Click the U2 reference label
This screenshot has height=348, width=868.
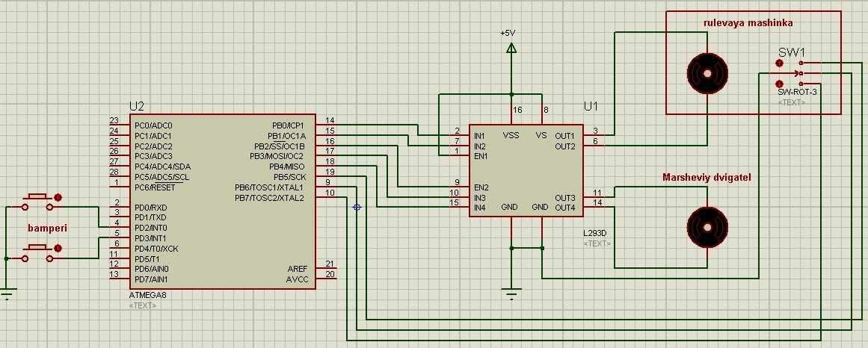click(136, 108)
